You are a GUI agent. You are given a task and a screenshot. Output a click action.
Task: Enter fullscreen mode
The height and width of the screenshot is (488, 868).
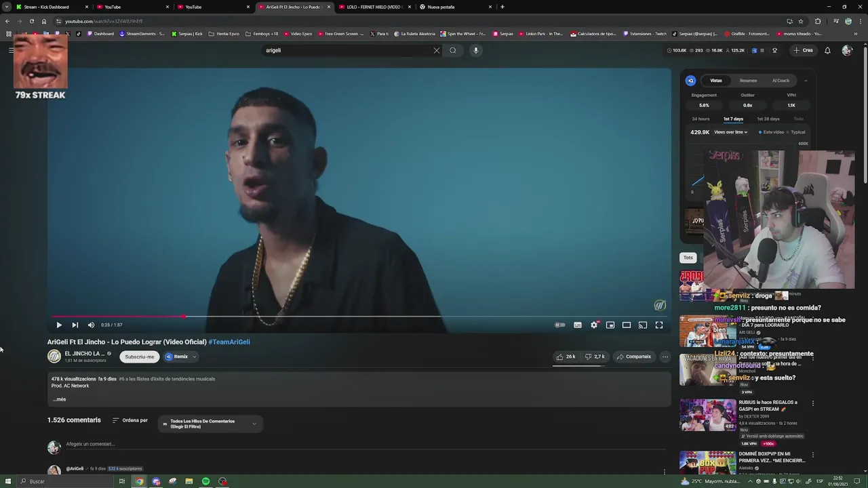pyautogui.click(x=659, y=325)
